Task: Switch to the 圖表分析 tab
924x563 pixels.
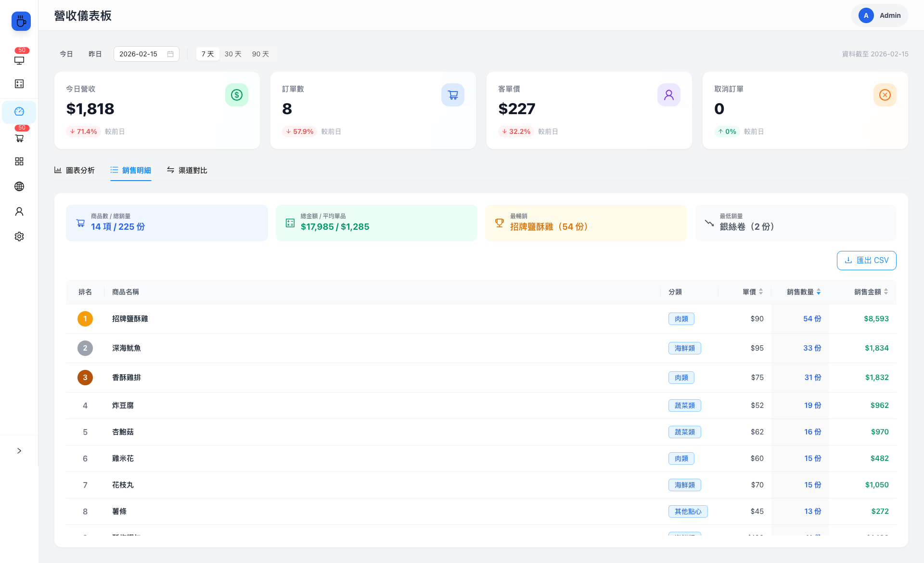Action: coord(75,170)
